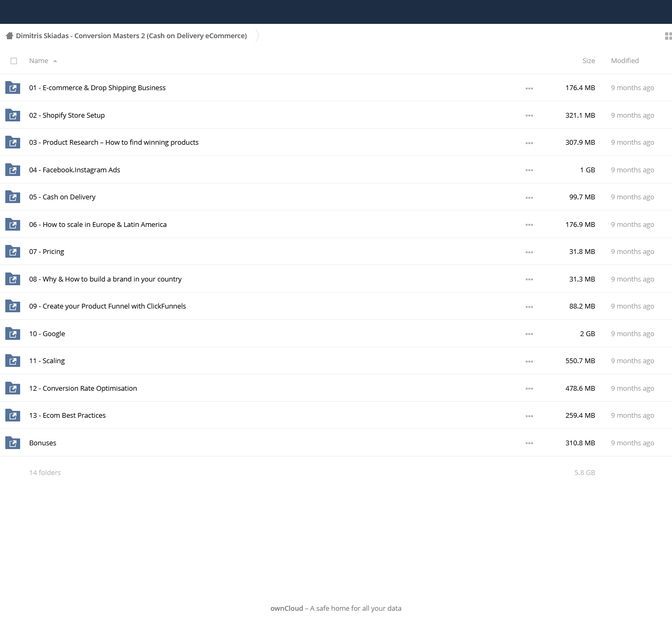Image resolution: width=672 pixels, height=624 pixels.
Task: Show three-dots menu for 11 Scaling
Action: (x=529, y=362)
